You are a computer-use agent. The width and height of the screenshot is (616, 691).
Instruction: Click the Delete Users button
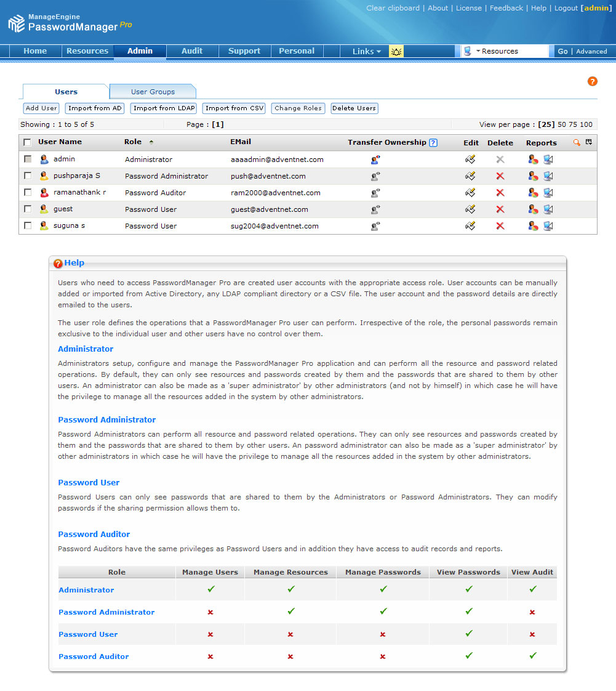(354, 108)
